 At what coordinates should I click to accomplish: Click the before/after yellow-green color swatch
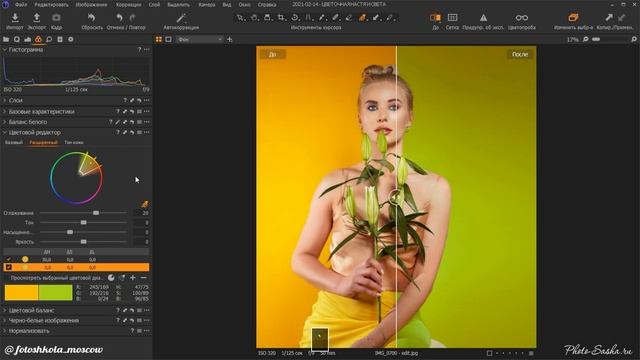pos(38,293)
